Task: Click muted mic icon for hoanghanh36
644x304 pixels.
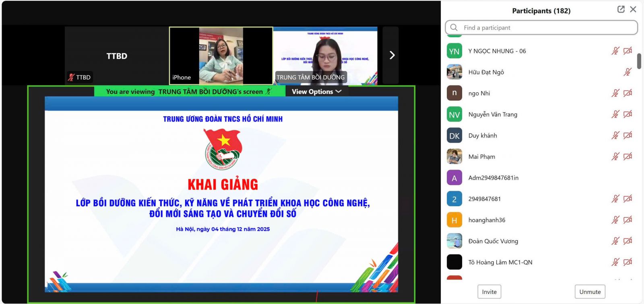Action: [x=615, y=220]
